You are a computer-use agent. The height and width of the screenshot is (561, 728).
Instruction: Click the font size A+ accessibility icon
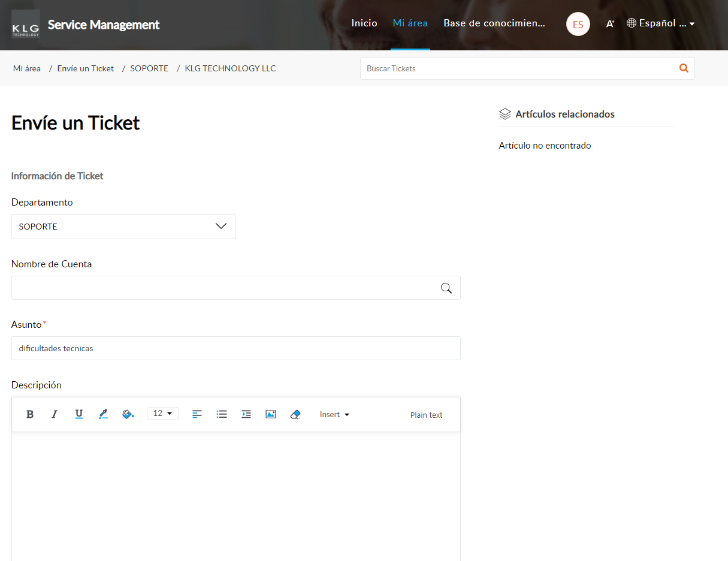[610, 24]
